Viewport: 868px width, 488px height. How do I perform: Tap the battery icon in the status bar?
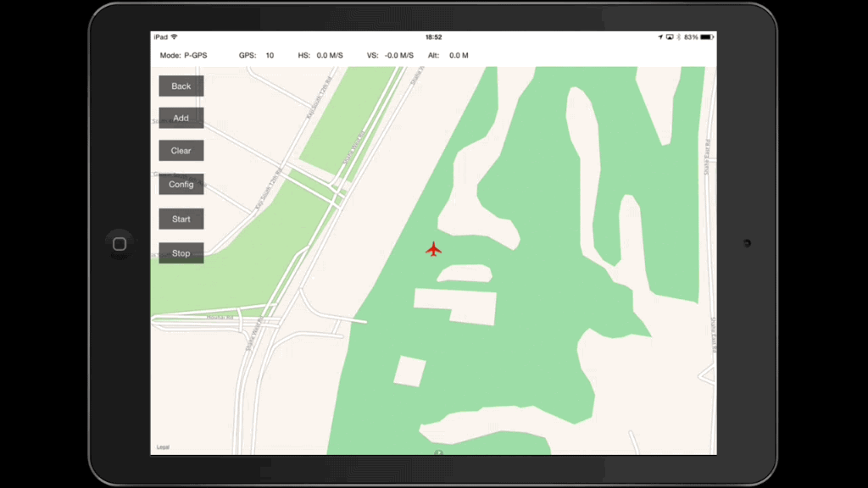(707, 37)
